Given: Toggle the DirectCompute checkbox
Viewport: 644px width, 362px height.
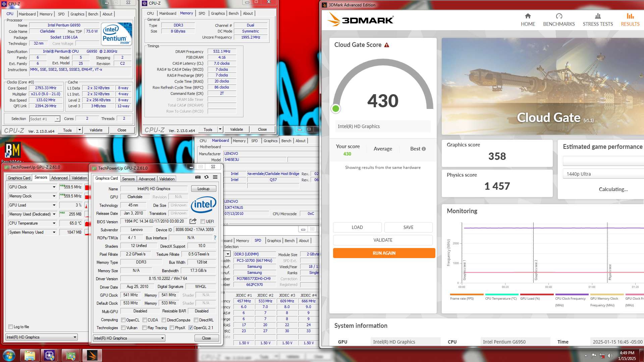Looking at the screenshot, I should coord(164,320).
